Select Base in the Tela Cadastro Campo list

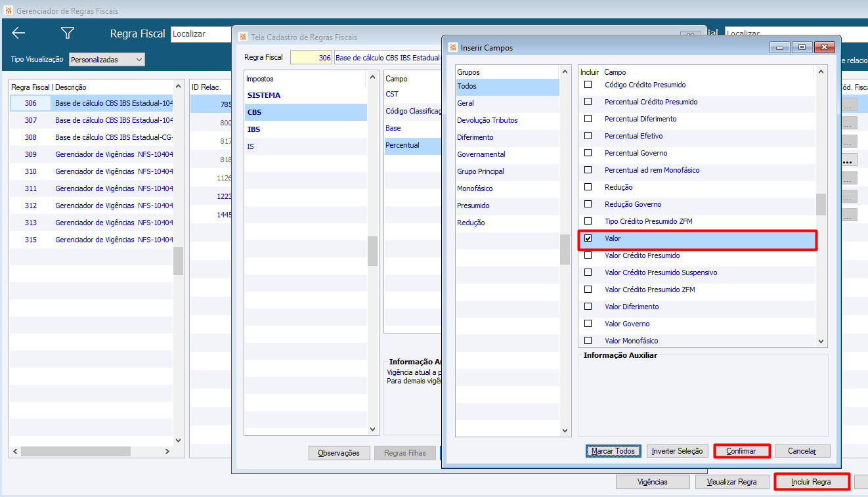pos(412,129)
